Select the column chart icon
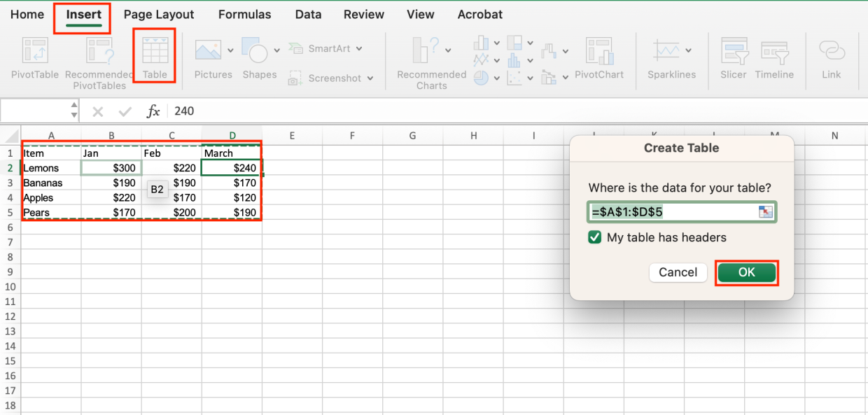 480,43
